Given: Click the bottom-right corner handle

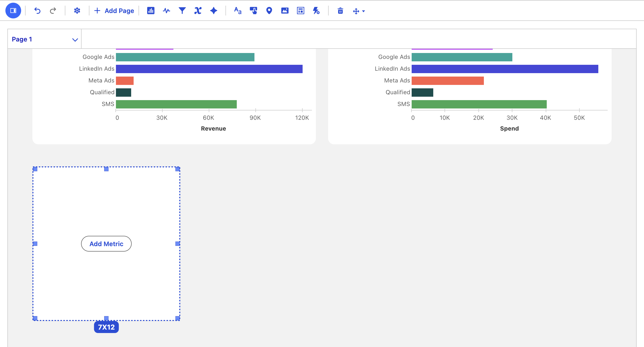Looking at the screenshot, I should pos(177,318).
